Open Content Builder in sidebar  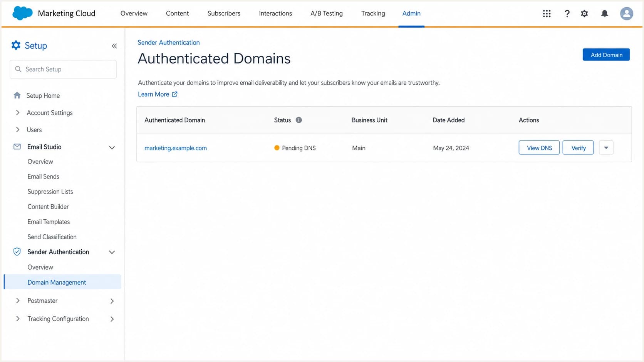coord(48,207)
